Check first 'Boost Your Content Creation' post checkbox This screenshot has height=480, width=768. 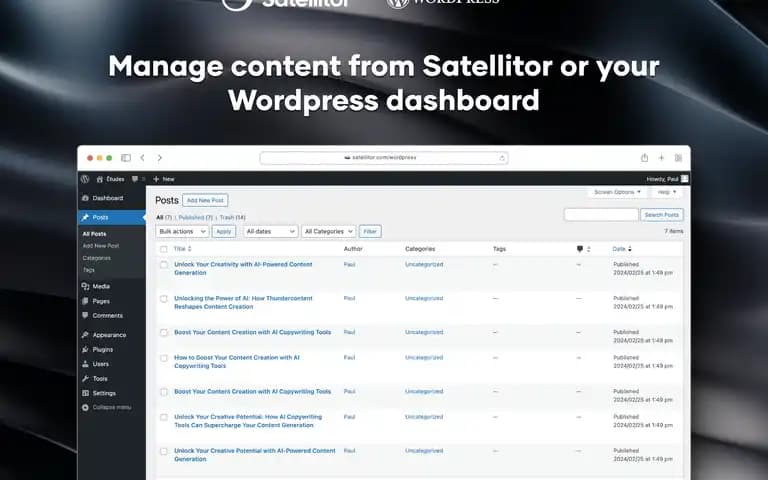click(164, 333)
